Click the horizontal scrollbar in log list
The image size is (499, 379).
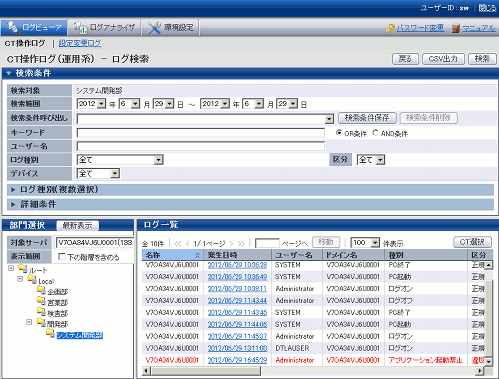[206, 371]
